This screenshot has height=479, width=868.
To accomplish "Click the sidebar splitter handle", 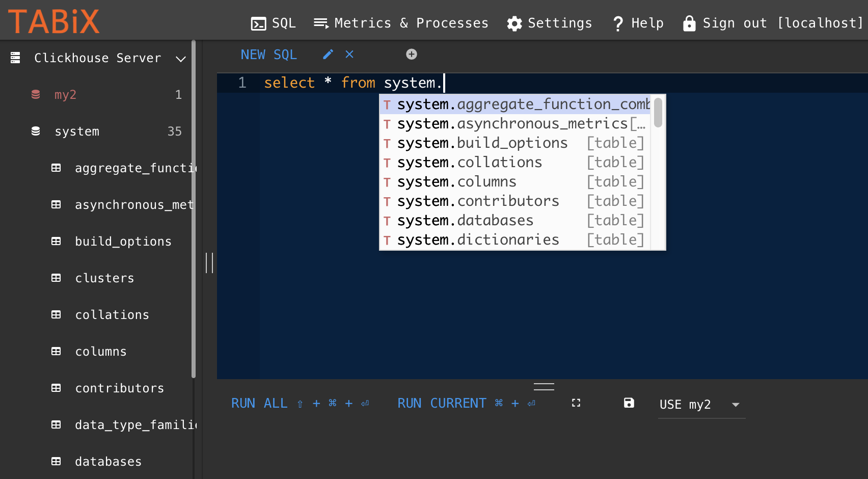I will pos(209,263).
